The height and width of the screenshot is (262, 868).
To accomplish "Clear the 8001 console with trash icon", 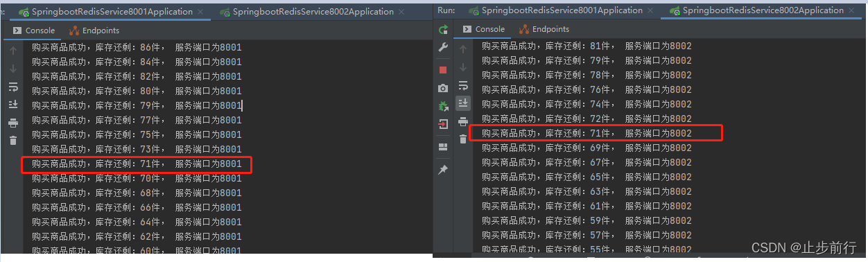I will [13, 141].
